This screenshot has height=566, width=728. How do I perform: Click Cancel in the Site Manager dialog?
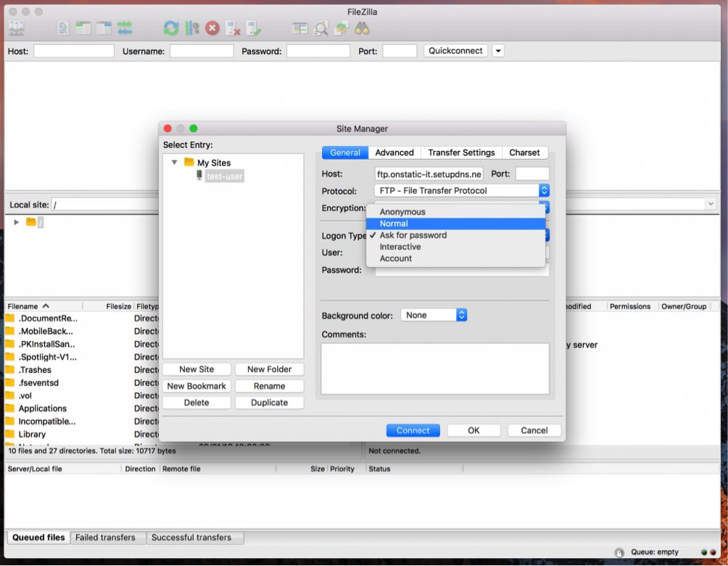[x=534, y=430]
